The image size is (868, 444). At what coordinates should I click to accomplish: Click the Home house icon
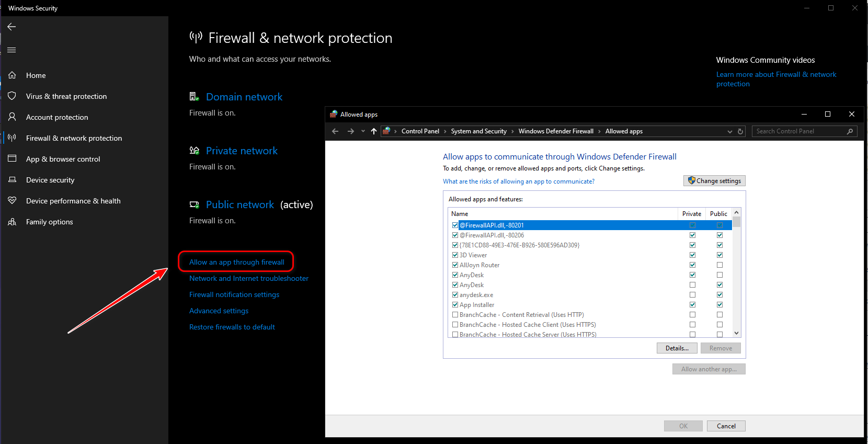tap(12, 75)
